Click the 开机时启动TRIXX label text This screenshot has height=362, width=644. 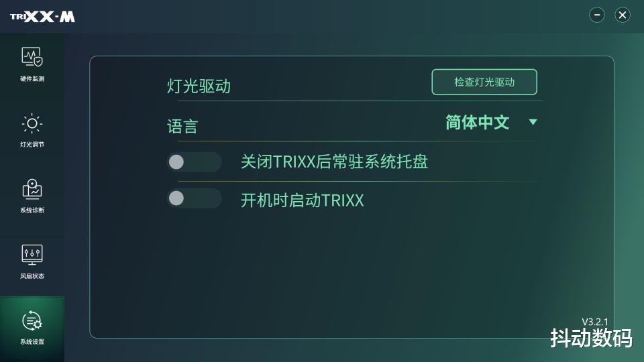pos(302,200)
